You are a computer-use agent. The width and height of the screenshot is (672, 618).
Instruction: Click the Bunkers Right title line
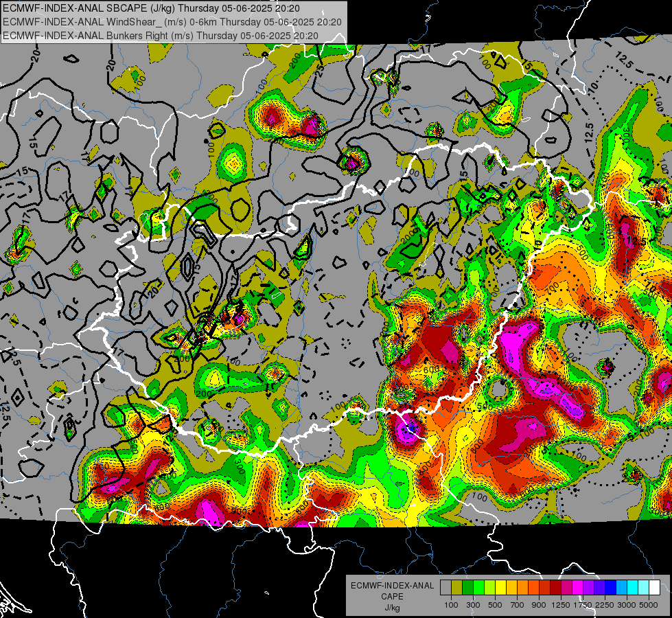[x=161, y=36]
